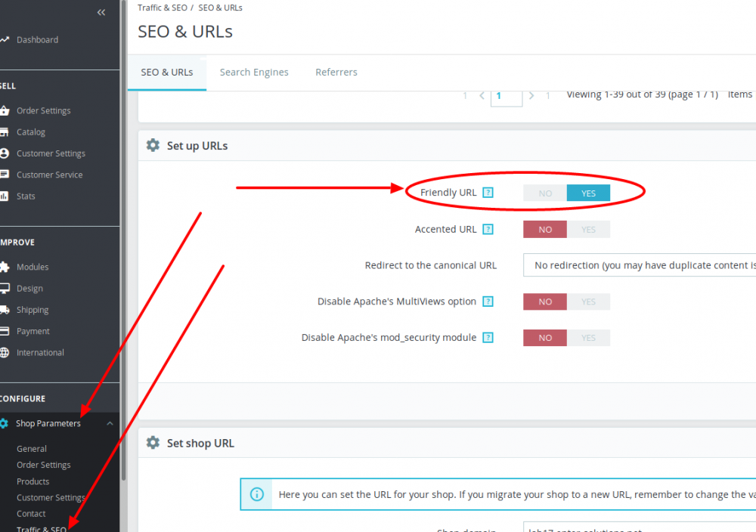Switch to the Referrers tab

tap(336, 73)
